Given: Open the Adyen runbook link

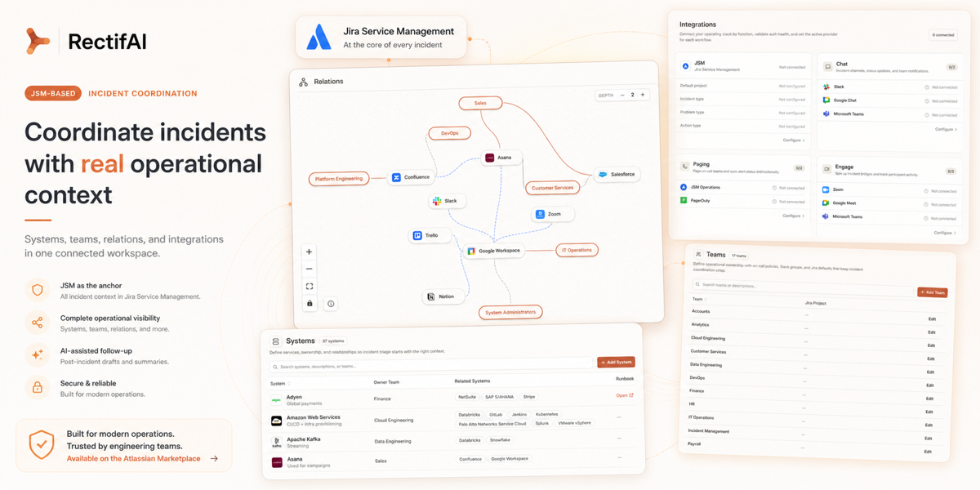Looking at the screenshot, I should pos(625,395).
